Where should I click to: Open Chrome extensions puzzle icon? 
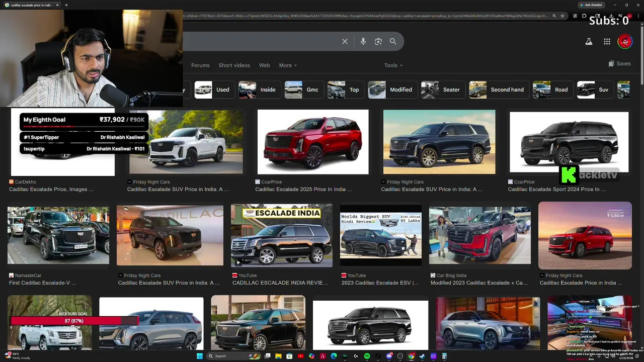[x=584, y=16]
